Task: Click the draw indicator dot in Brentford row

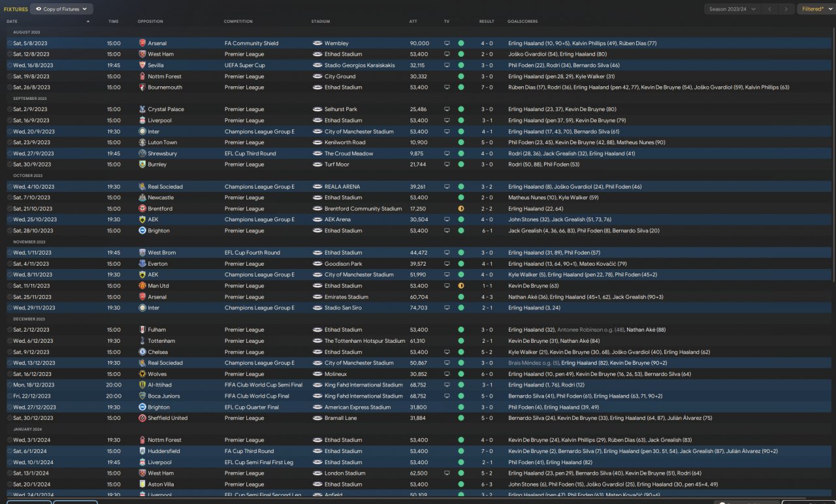Action: click(x=461, y=209)
